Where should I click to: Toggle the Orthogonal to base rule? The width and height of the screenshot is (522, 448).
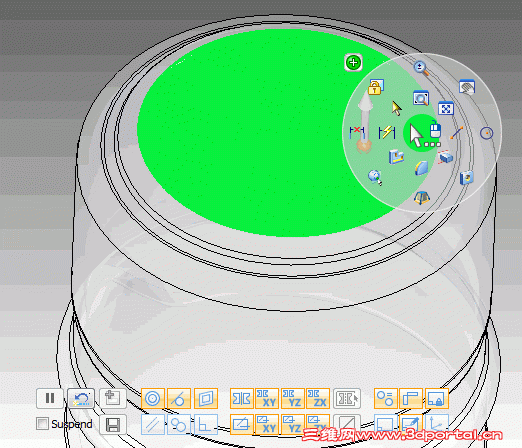(x=411, y=398)
